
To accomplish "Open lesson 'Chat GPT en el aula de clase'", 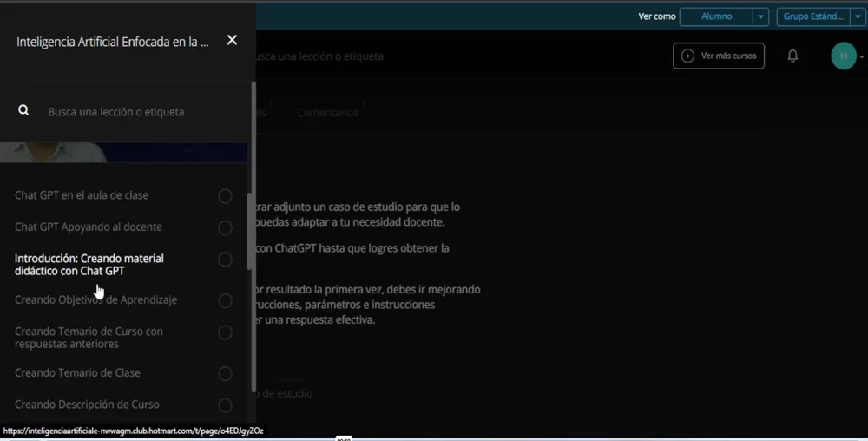I will (x=82, y=195).
